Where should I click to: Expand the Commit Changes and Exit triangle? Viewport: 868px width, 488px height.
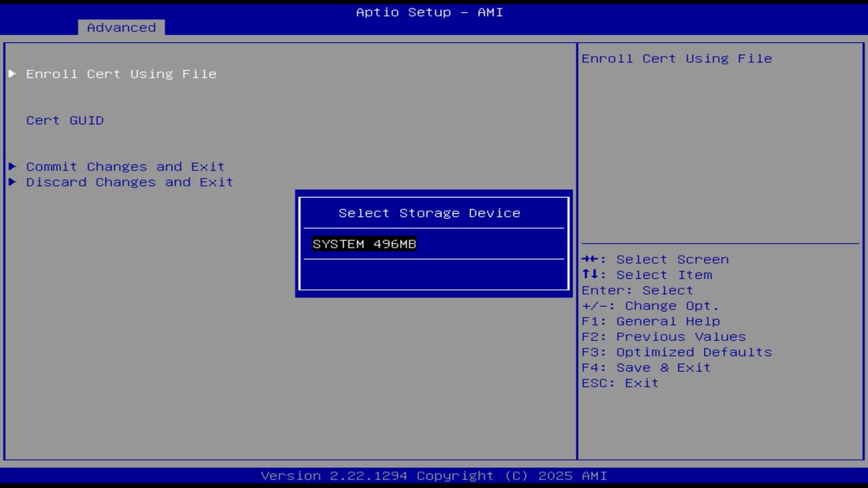point(12,166)
